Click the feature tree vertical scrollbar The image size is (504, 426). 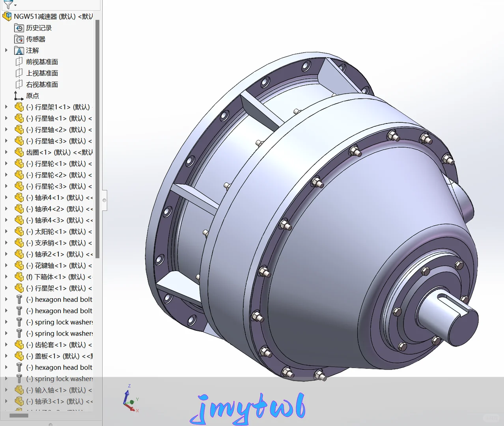(x=97, y=139)
